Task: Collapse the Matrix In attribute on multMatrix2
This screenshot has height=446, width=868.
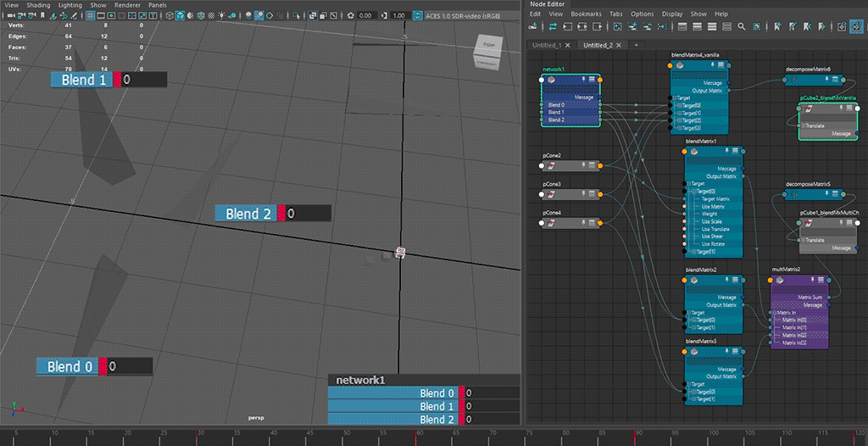Action: tap(772, 313)
